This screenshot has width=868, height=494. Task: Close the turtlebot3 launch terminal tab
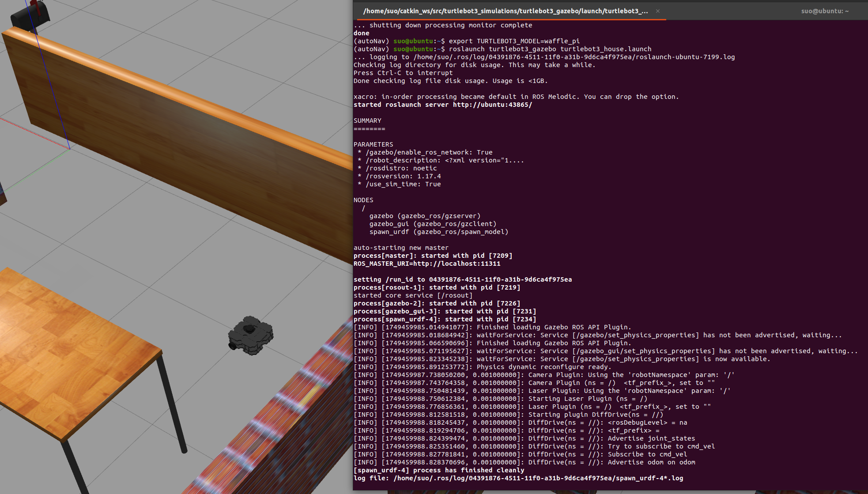click(658, 11)
